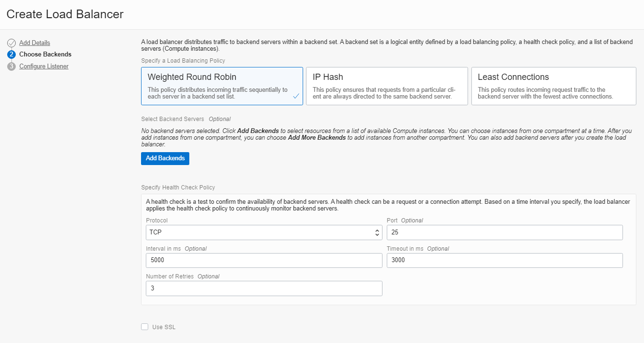Click the Timeout in ms field showing 3000
The width and height of the screenshot is (644, 343).
[504, 260]
